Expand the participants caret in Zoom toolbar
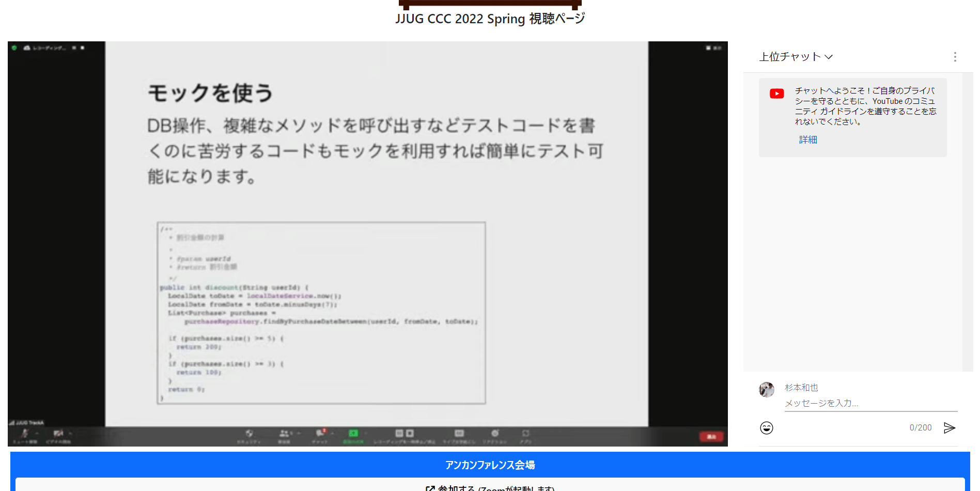Viewport: 980px width, 491px height. 299,433
